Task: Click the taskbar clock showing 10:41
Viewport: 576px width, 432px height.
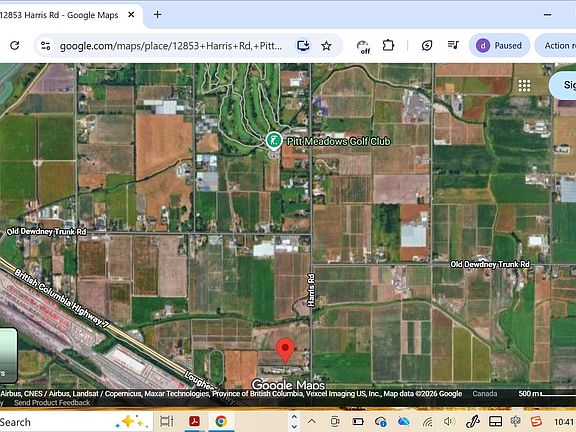Action: (564, 422)
